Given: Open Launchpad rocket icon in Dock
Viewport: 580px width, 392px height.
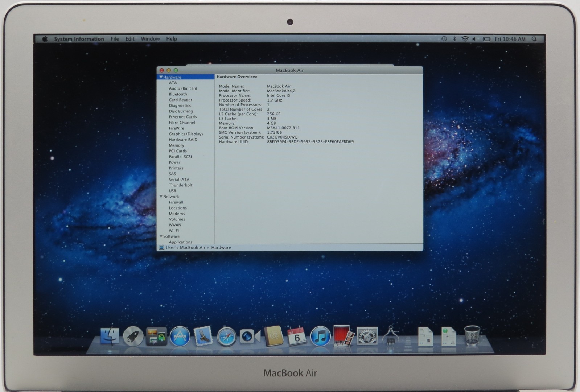Looking at the screenshot, I should pyautogui.click(x=133, y=337).
